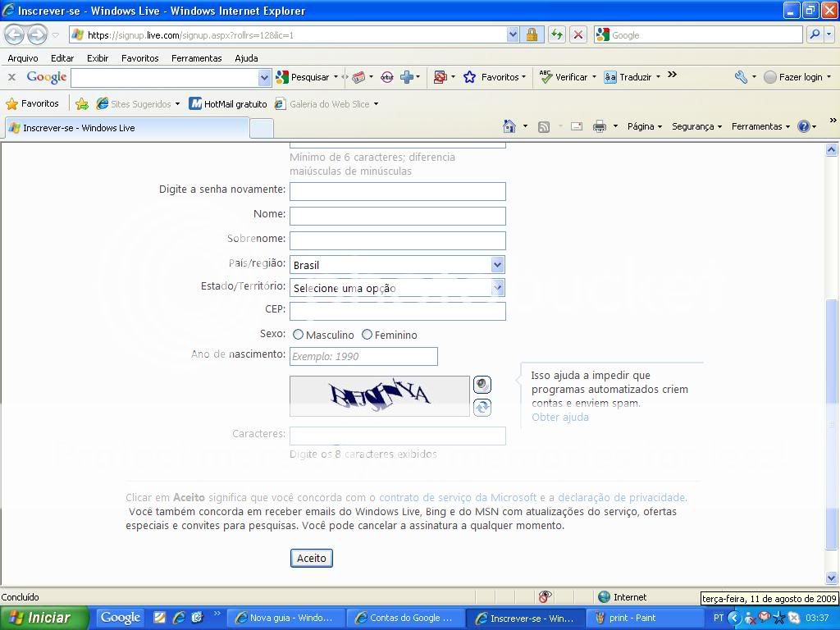This screenshot has width=840, height=630.
Task: Click the search magnifier icon beside the Google box
Action: click(x=815, y=34)
